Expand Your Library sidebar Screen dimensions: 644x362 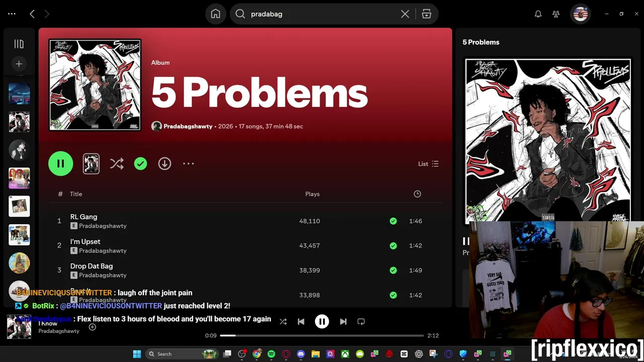[19, 44]
